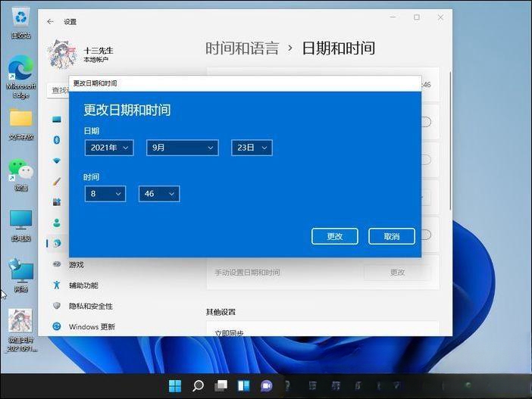Expand the year dropdown showing 2021年
This screenshot has height=399, width=532.
[x=109, y=148]
